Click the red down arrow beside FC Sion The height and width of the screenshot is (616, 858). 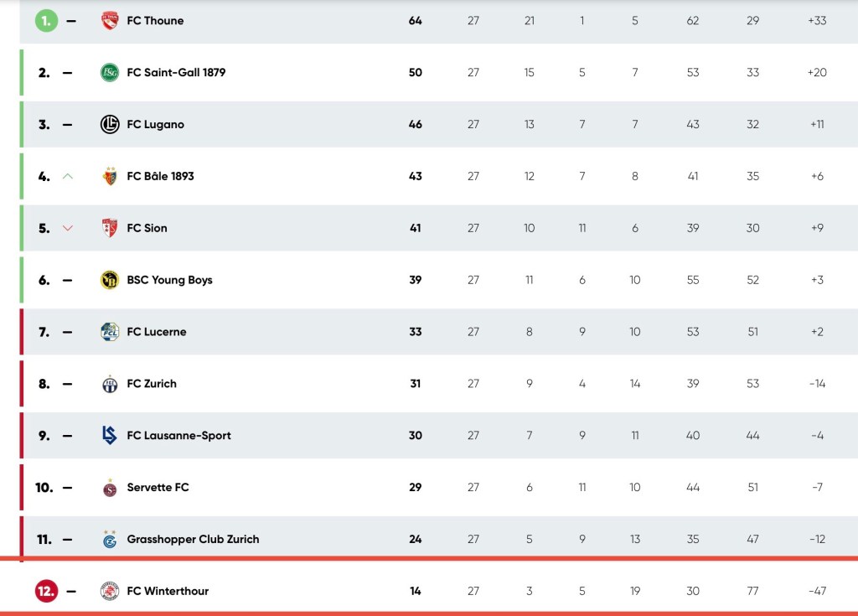click(x=68, y=228)
